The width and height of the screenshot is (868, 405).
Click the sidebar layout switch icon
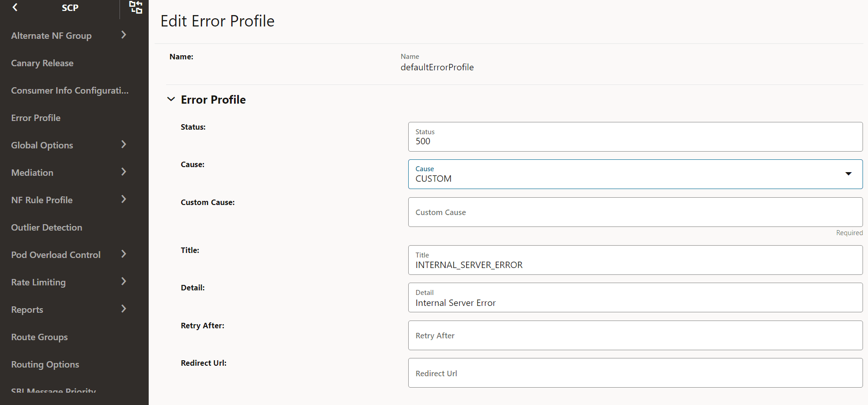pos(135,7)
